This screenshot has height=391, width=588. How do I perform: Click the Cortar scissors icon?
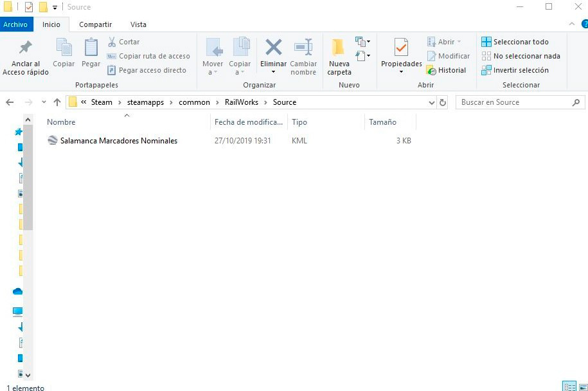coord(112,42)
